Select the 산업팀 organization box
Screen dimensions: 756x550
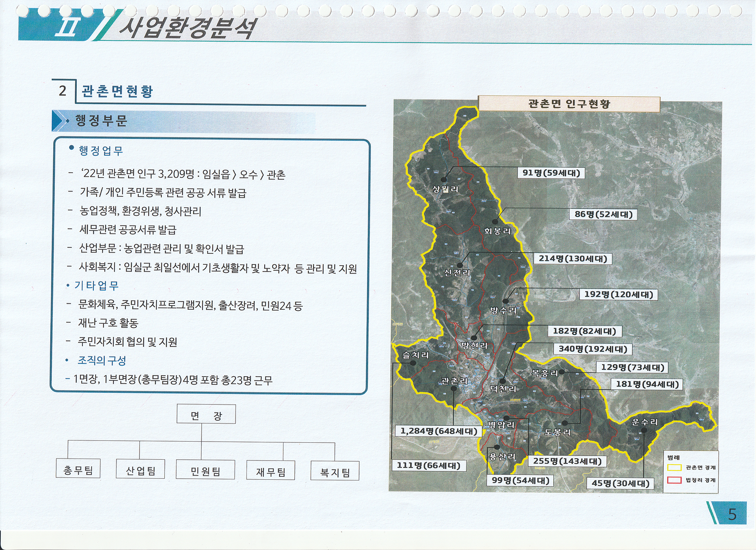point(140,469)
